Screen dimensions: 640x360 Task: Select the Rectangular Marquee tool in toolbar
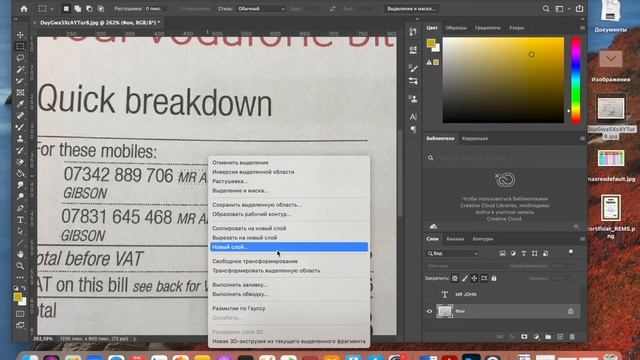point(20,46)
